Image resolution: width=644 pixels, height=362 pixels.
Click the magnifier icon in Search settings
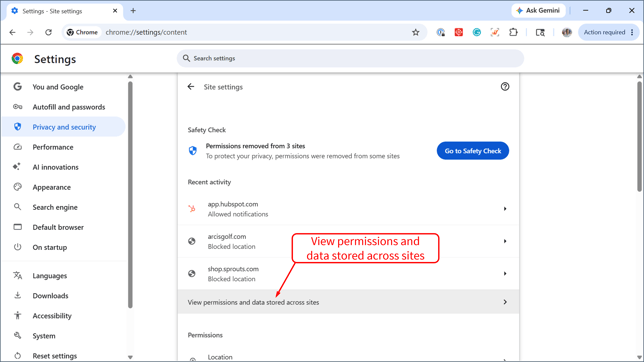pyautogui.click(x=186, y=58)
